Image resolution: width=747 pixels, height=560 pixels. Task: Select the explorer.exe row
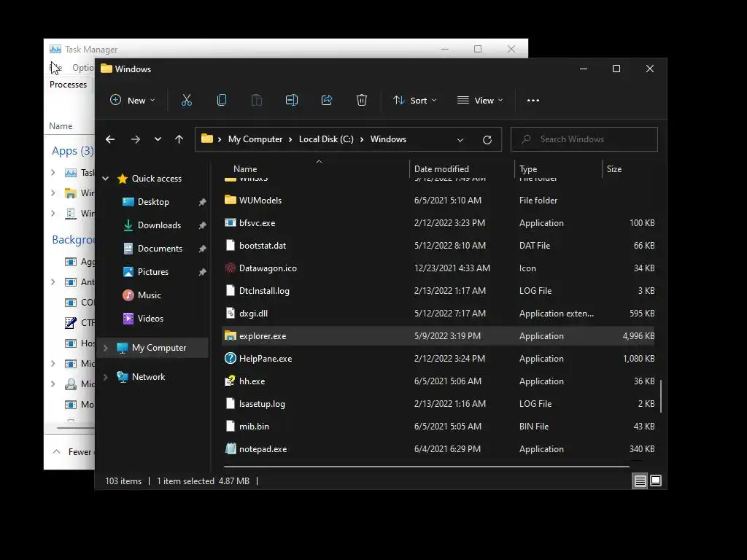(438, 335)
